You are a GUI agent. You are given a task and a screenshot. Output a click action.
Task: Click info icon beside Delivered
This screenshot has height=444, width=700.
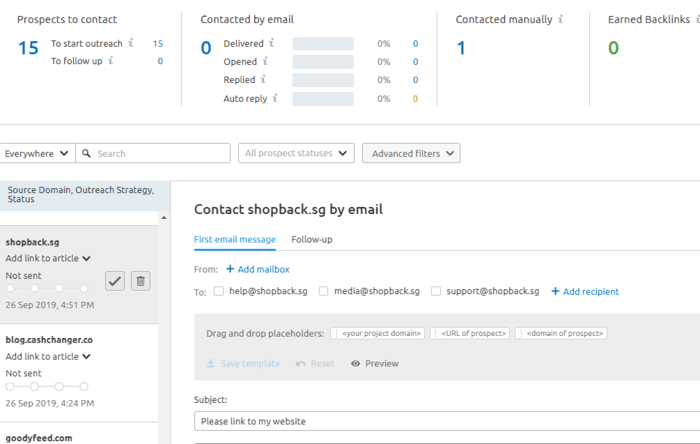click(271, 43)
